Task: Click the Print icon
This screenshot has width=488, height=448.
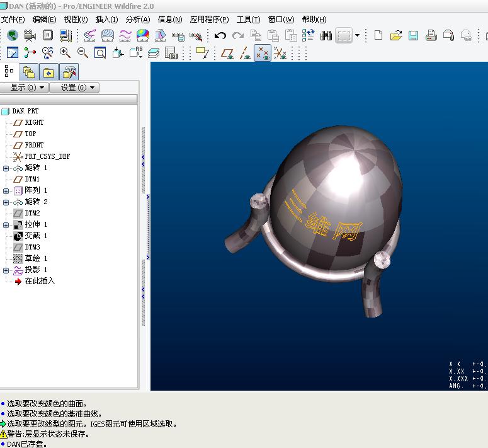Action: pos(431,35)
